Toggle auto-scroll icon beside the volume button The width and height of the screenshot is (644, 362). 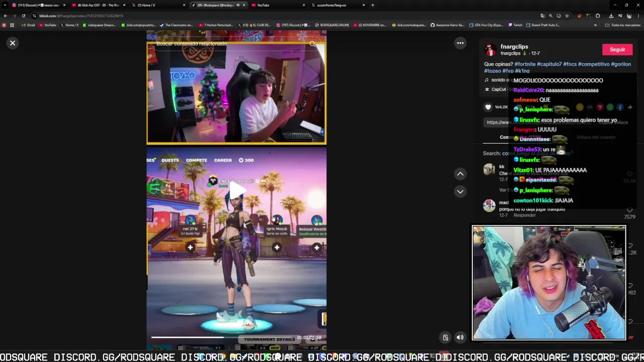pyautogui.click(x=445, y=337)
